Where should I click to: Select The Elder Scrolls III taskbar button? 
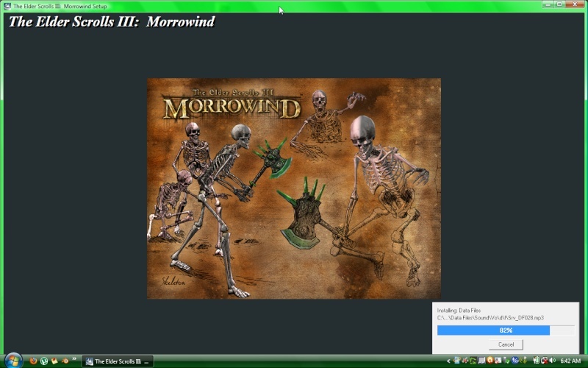click(x=118, y=361)
